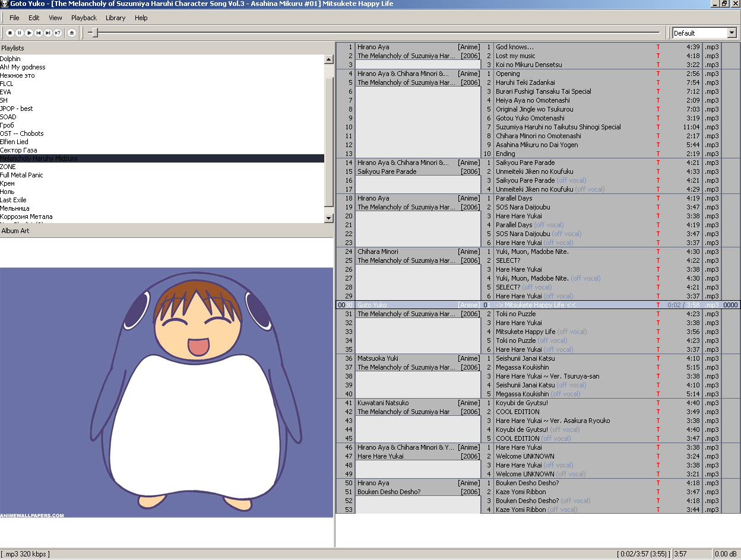The height and width of the screenshot is (560, 741).
Task: Select the OST -- Chobots playlist
Action: 162,133
